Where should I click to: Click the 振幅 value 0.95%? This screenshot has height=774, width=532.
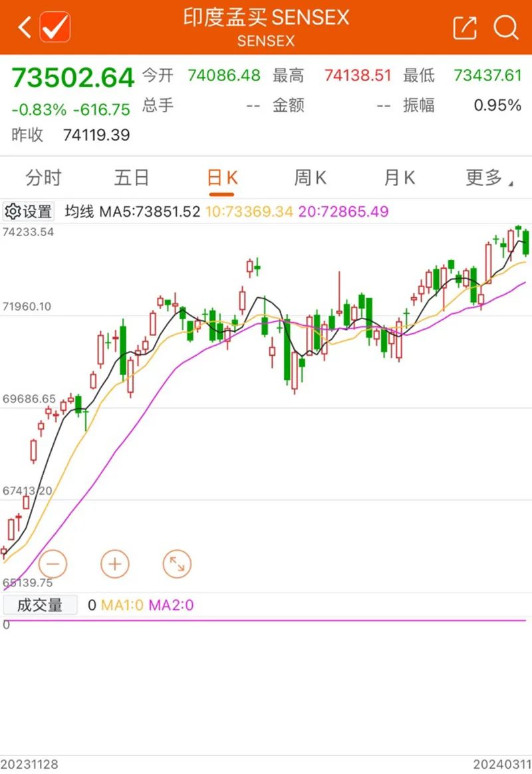pos(497,105)
